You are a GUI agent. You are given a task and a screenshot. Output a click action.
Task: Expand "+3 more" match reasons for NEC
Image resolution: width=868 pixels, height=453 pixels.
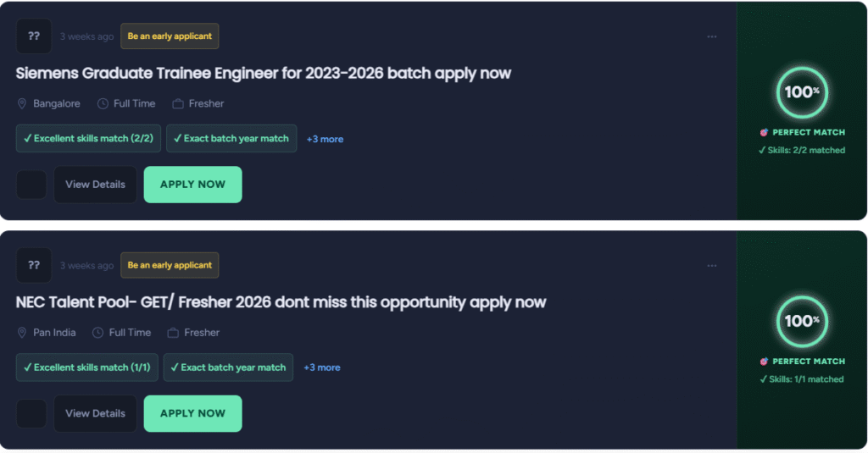[322, 367]
